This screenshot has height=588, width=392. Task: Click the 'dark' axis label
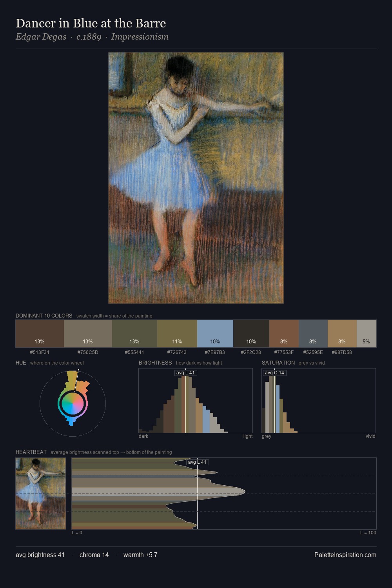[x=143, y=436]
